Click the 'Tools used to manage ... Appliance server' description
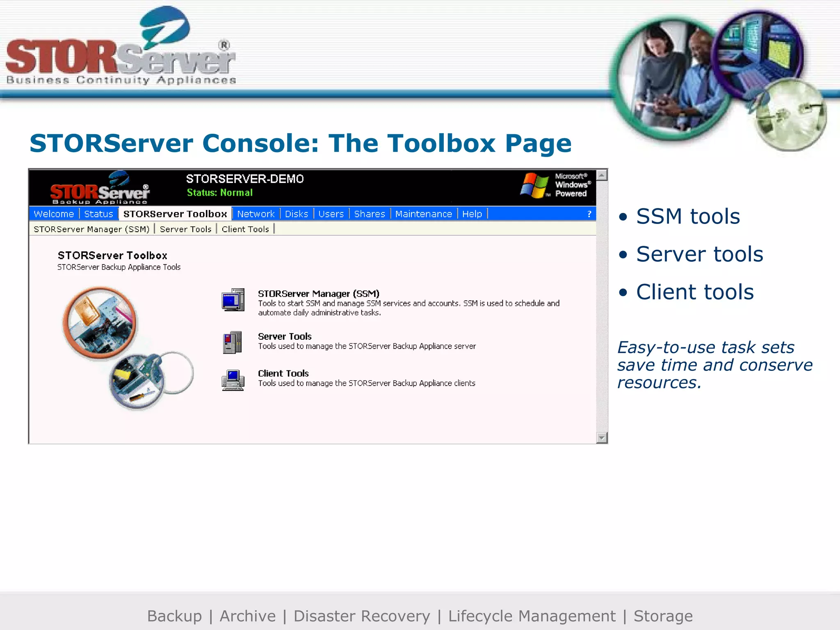Viewport: 840px width, 630px height. [367, 346]
